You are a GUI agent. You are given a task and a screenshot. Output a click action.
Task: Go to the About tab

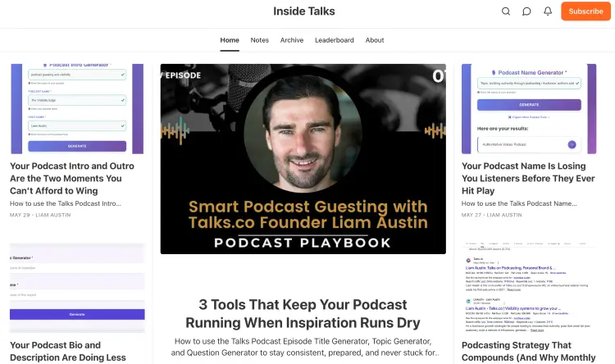click(x=375, y=40)
